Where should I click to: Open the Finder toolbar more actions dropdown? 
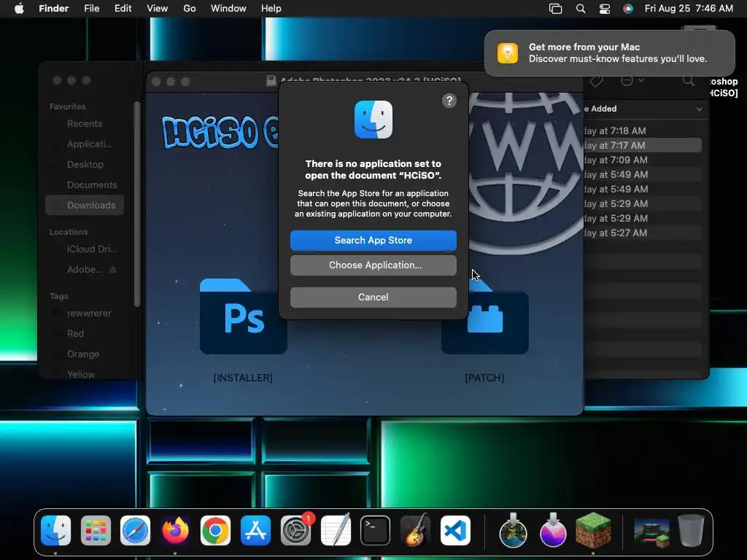point(632,81)
